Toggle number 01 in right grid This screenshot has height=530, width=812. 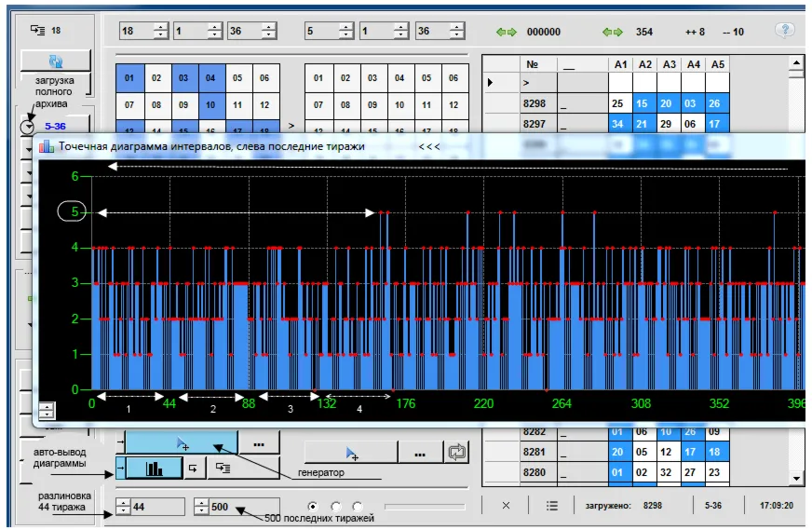pos(318,77)
